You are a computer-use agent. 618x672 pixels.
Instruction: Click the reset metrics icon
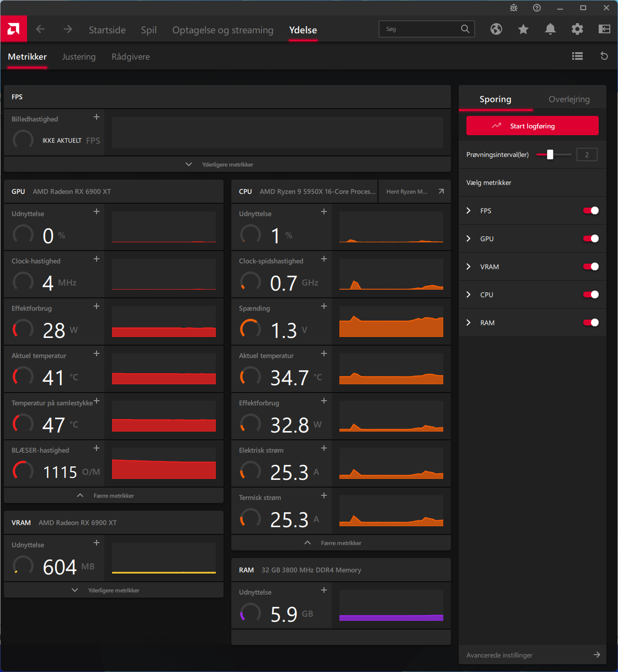pos(604,56)
